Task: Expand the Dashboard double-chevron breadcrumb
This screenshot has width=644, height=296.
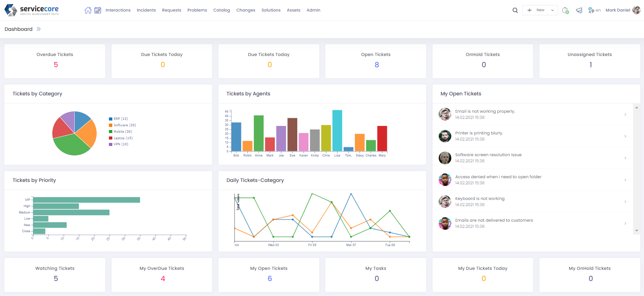Action: coord(39,29)
